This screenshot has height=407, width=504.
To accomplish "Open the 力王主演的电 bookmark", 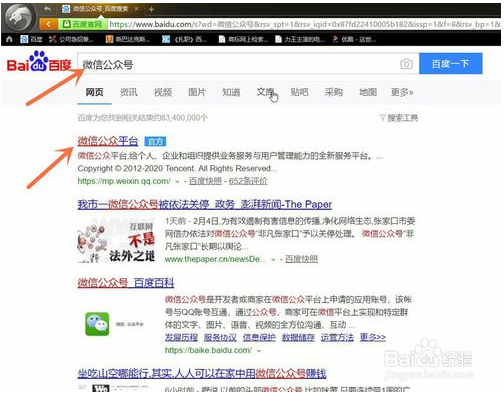I will point(300,39).
